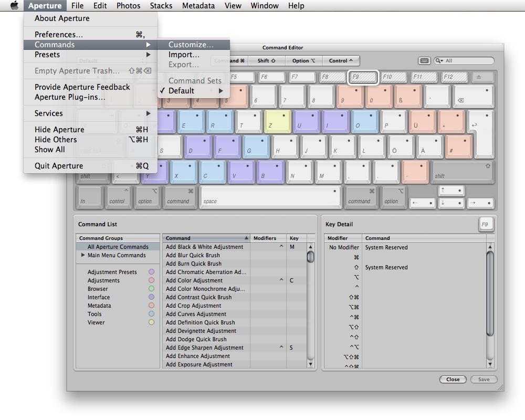This screenshot has height=420, width=525.
Task: Click the space bar key
Action: coord(270,197)
